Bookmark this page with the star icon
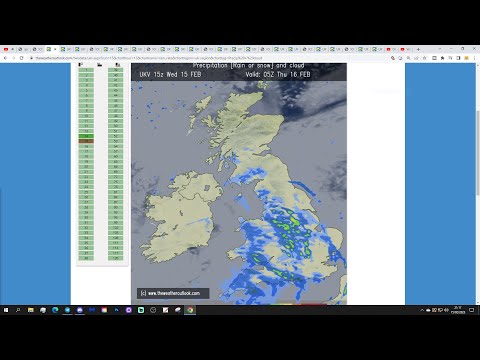This screenshot has height=360, width=480. [424, 58]
